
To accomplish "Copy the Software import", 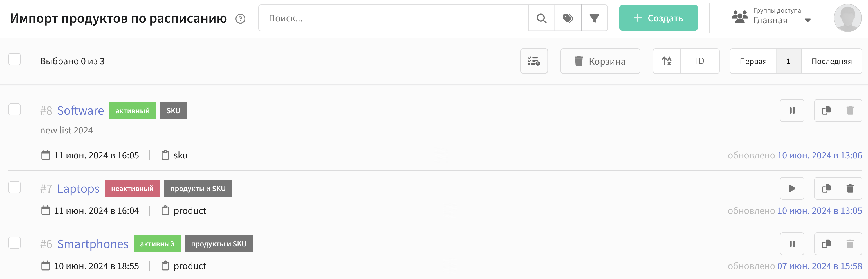I will pyautogui.click(x=826, y=110).
